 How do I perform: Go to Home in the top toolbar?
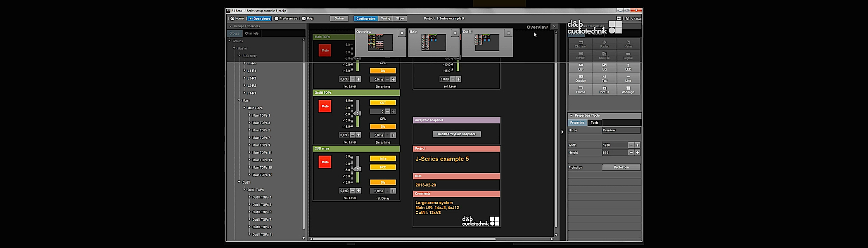[237, 19]
